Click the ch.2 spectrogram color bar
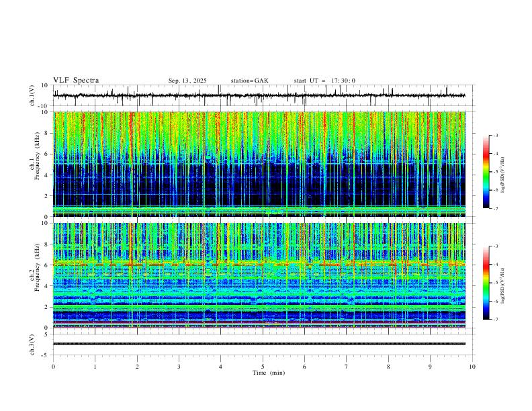Image resolution: width=532 pixels, height=411 pixels. (x=486, y=283)
